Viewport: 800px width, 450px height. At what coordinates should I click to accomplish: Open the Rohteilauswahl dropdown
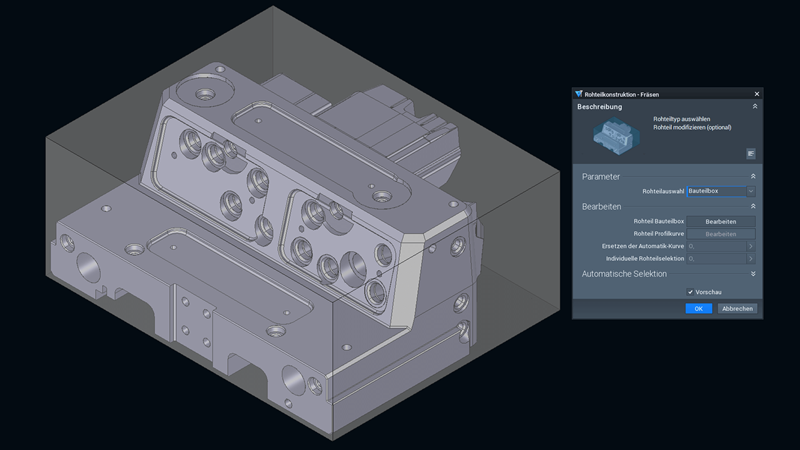click(x=751, y=191)
